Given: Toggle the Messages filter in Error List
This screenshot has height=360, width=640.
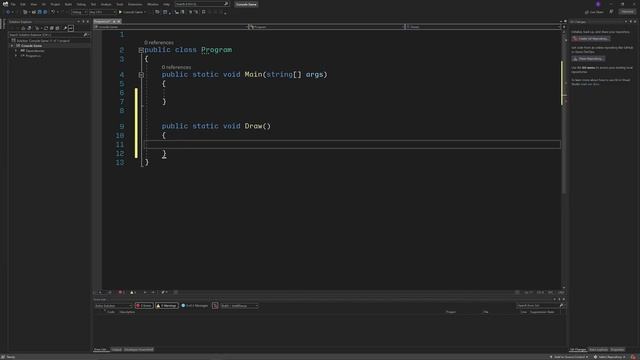Looking at the screenshot, I should pos(195,306).
